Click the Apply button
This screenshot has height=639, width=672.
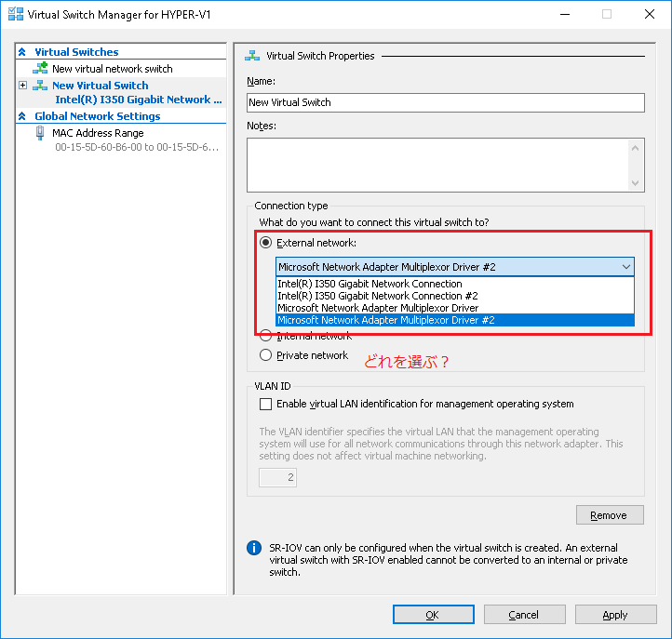click(615, 615)
